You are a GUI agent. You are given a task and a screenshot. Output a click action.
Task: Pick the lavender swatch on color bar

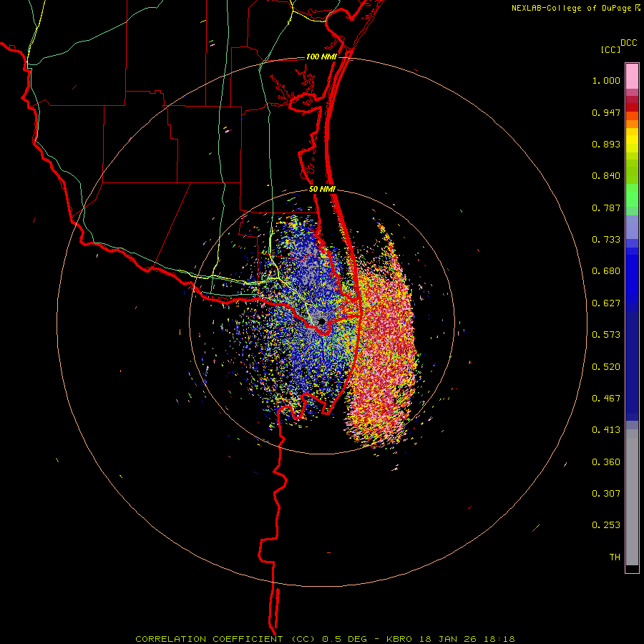tap(632, 228)
